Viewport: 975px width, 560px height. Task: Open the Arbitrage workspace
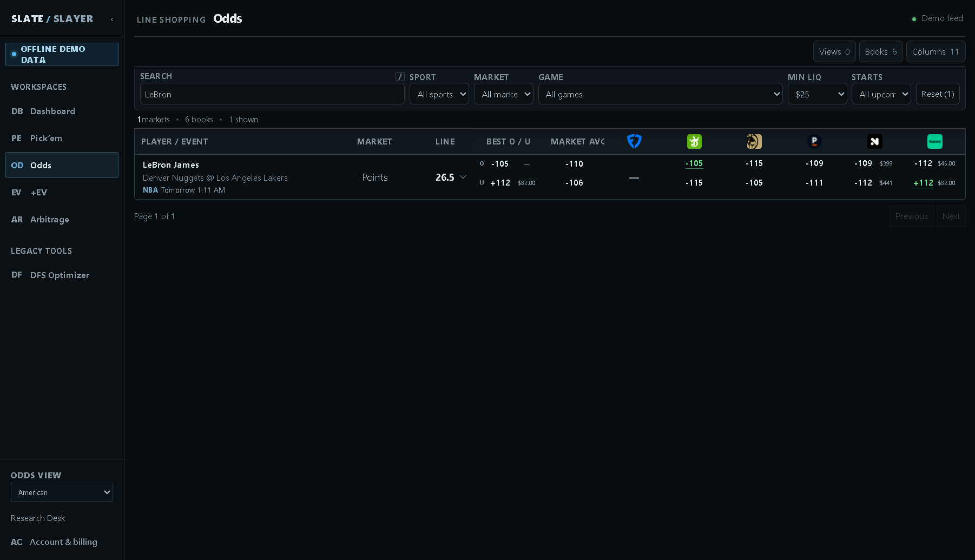click(62, 219)
